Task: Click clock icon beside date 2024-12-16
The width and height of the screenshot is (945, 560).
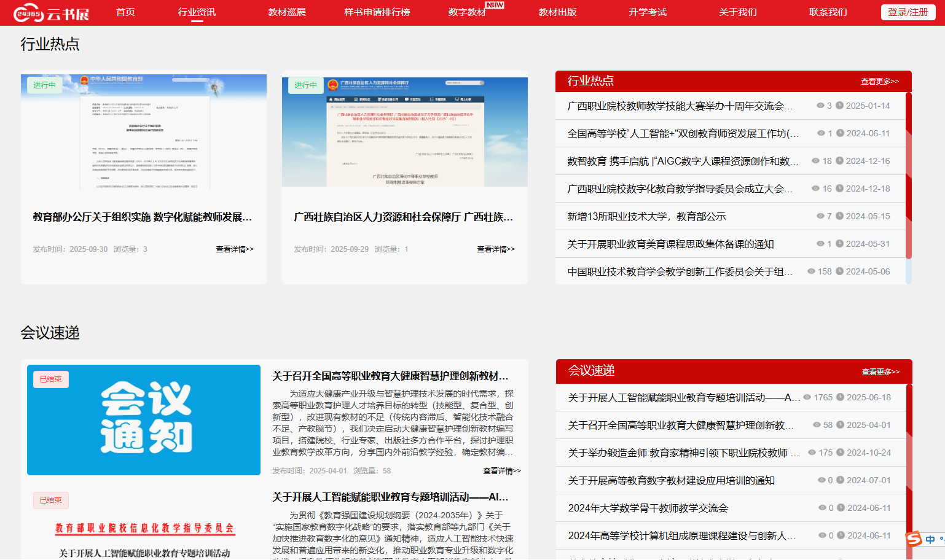Action: pos(839,161)
